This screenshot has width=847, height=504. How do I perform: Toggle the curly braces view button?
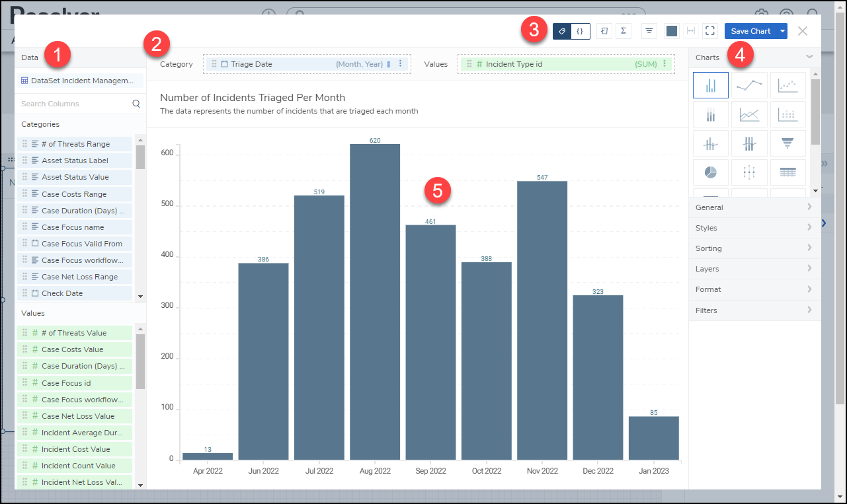(x=580, y=31)
